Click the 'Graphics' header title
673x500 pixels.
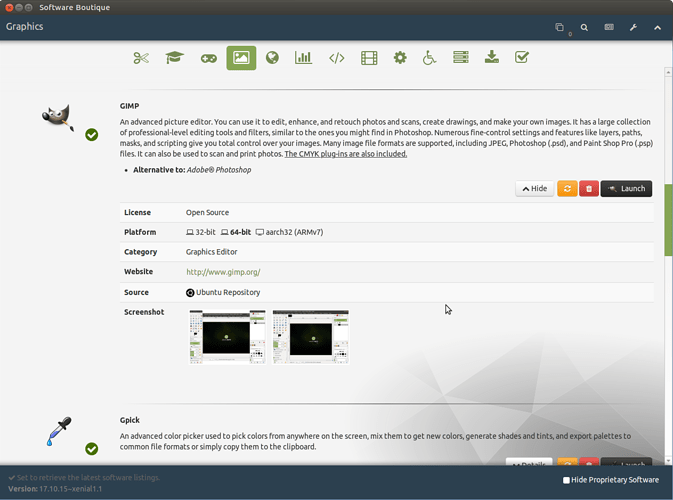pyautogui.click(x=24, y=27)
